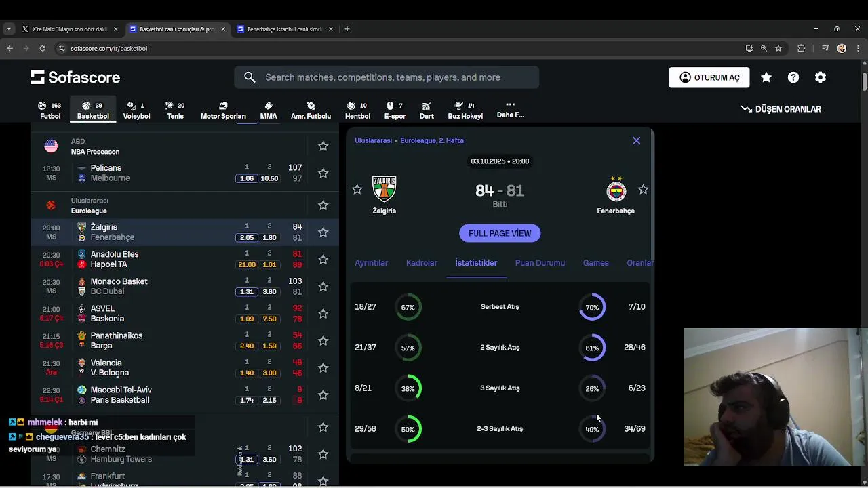868x488 pixels.
Task: Click Žalgiris 67% free throw ring
Action: 408,307
